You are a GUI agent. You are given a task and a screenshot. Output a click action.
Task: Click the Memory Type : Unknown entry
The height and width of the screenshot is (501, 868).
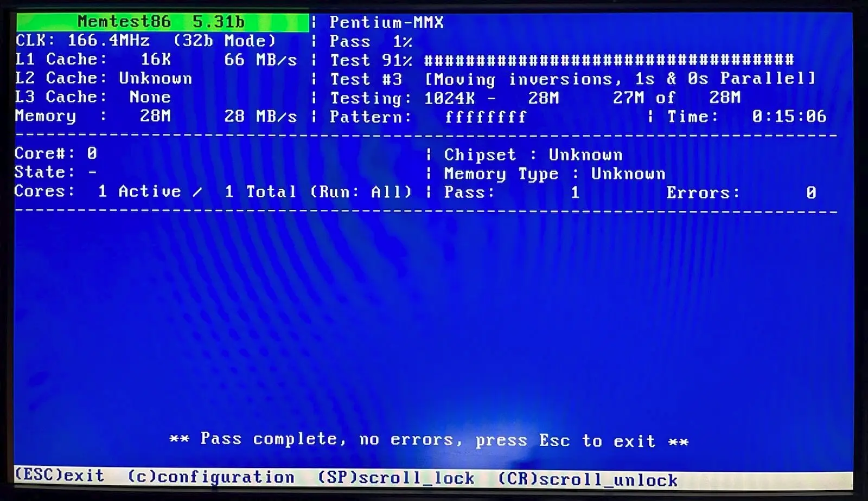pyautogui.click(x=554, y=174)
